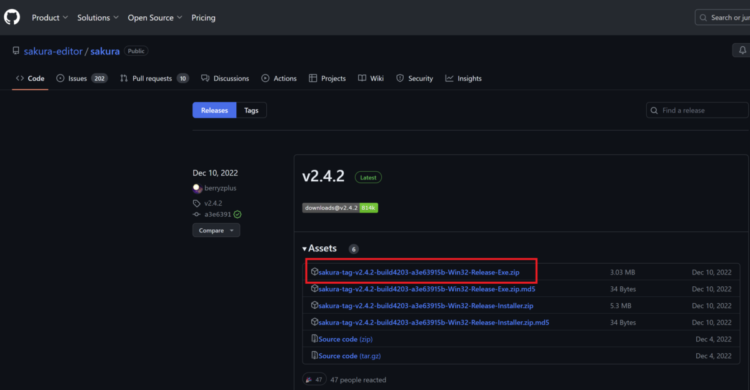
Task: Download Win32-Release-Installer.zip asset
Action: click(426, 306)
